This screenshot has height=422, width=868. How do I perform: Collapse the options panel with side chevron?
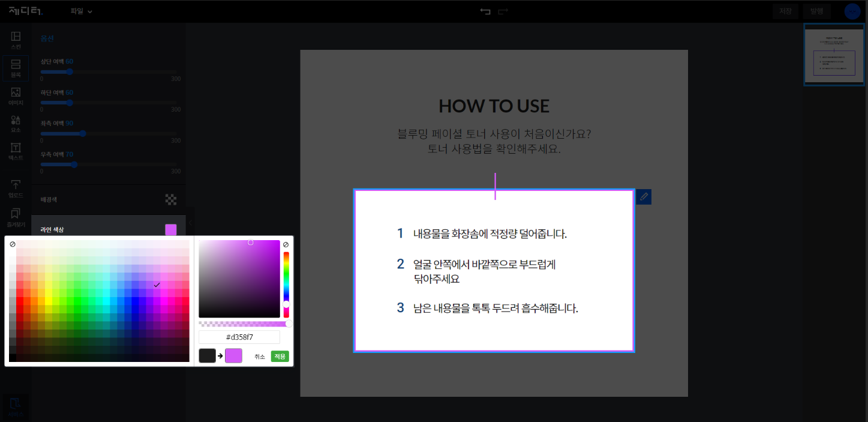190,223
